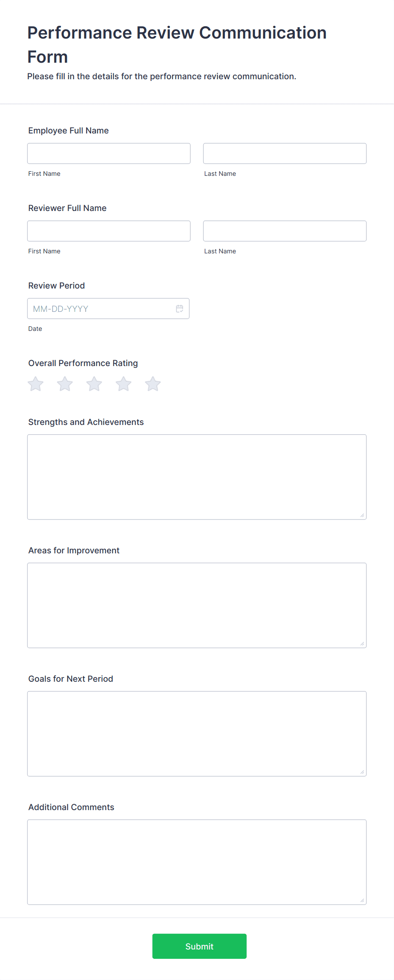Click the resize handle of Goals for Next Period box

click(362, 772)
